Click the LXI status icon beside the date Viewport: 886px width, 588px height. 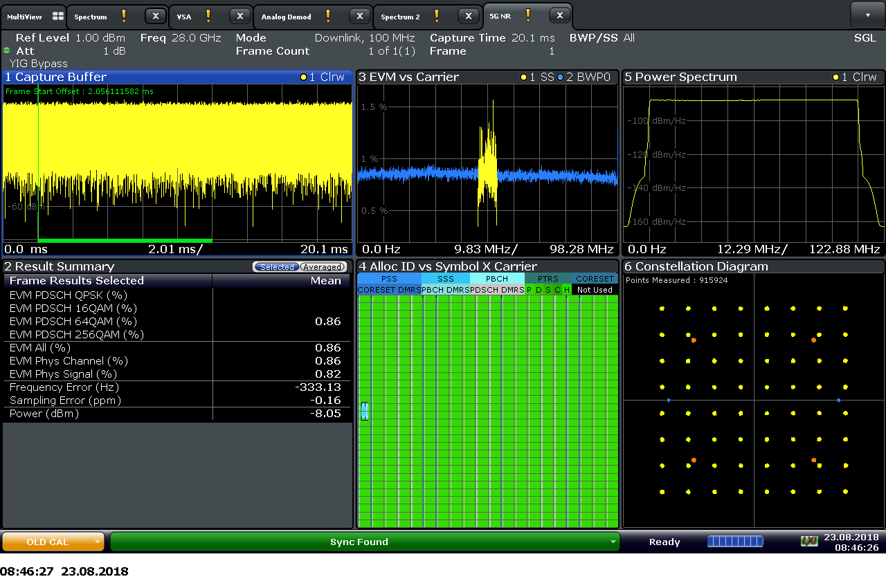809,541
